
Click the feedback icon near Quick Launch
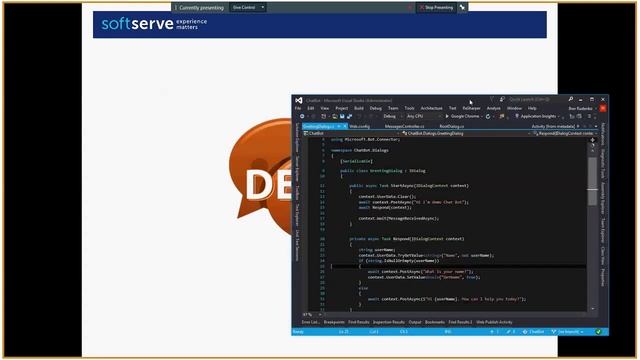coord(502,100)
